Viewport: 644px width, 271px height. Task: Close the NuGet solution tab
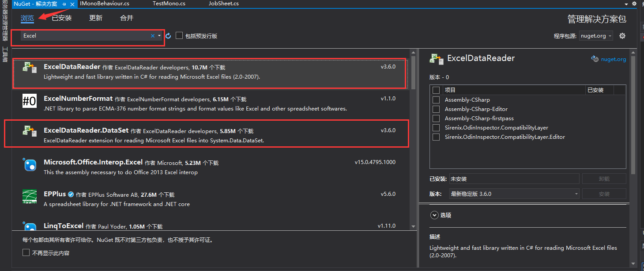72,4
